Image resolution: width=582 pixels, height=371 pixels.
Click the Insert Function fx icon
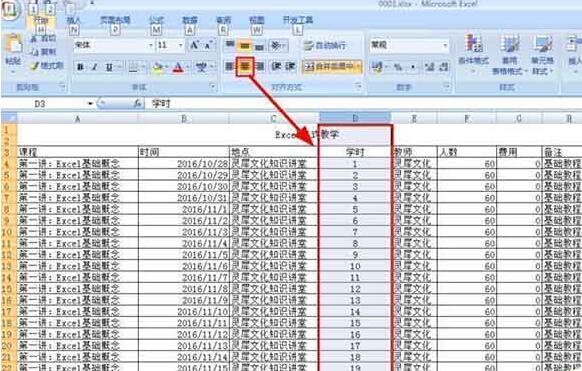(138, 104)
